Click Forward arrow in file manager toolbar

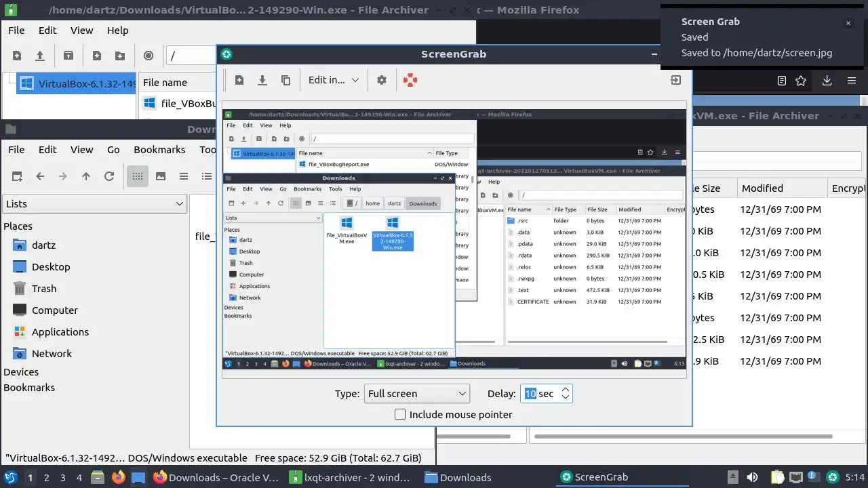coord(63,176)
